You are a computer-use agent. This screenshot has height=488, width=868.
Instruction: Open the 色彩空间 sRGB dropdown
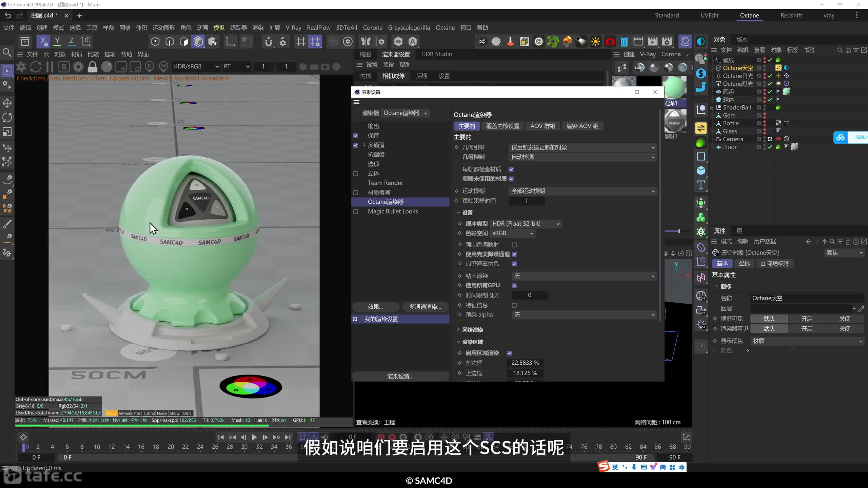point(512,233)
